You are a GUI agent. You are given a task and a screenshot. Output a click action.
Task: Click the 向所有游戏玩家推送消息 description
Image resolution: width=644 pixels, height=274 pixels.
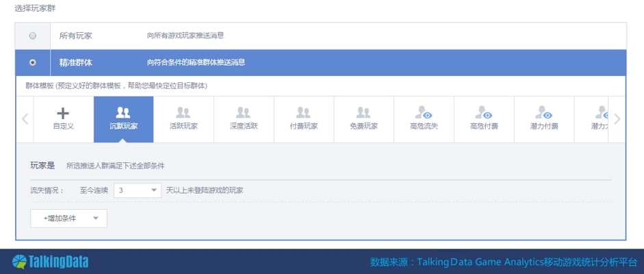185,36
